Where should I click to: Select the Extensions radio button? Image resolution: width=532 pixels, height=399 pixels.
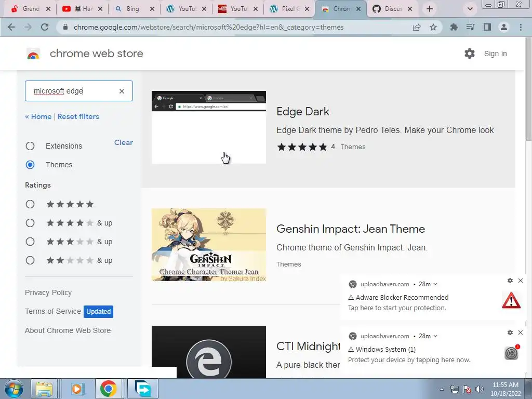point(30,146)
